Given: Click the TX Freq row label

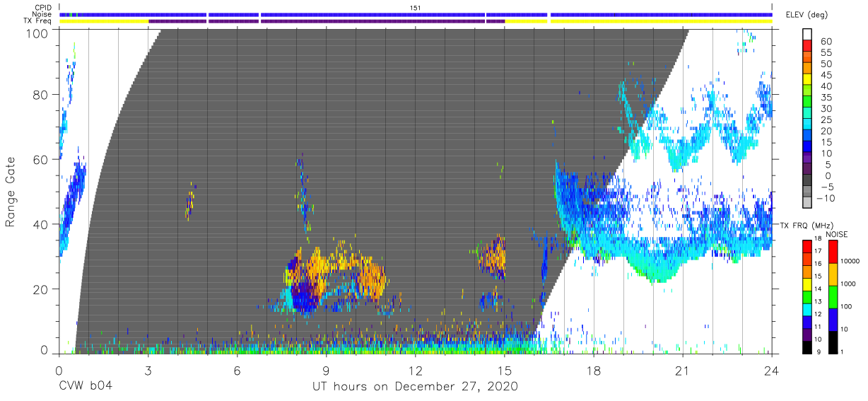Looking at the screenshot, I should pos(38,21).
